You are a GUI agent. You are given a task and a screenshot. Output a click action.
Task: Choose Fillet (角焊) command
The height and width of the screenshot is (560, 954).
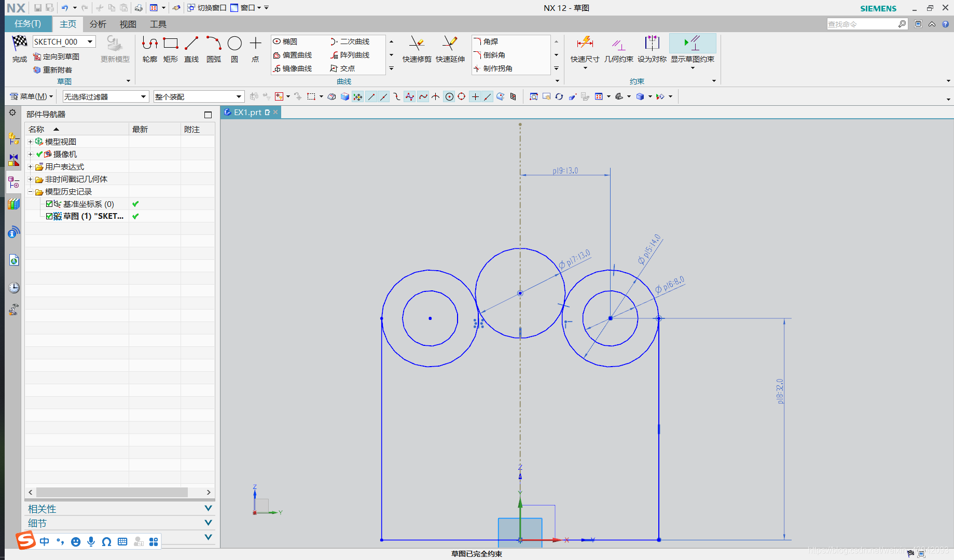click(486, 41)
